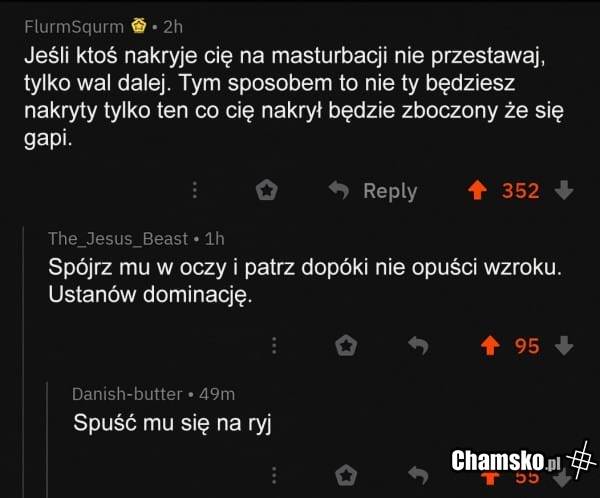The image size is (600, 498).
Task: Open three-dot menu on Danish-butter comment
Action: pyautogui.click(x=275, y=474)
